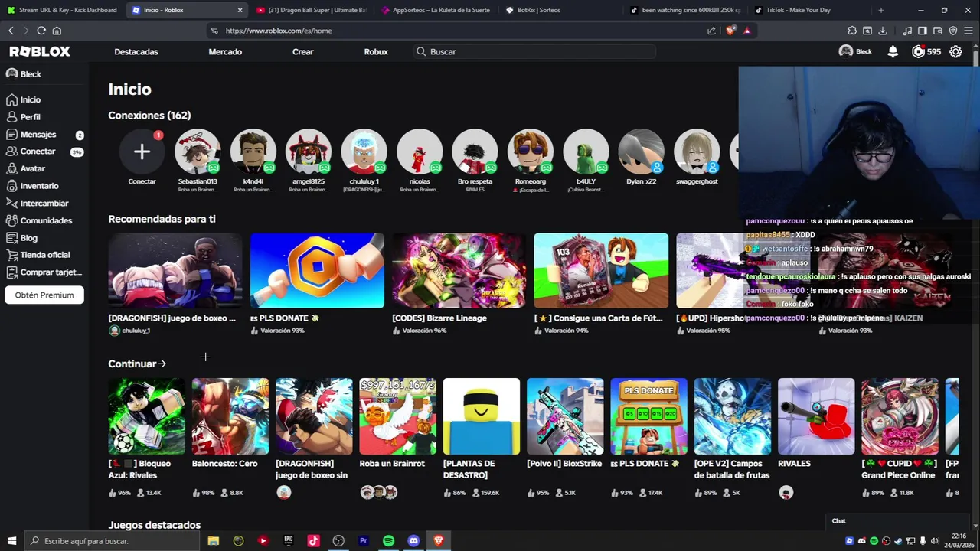Open Brave Rewards triangle icon
This screenshot has height=551, width=980.
click(x=746, y=31)
